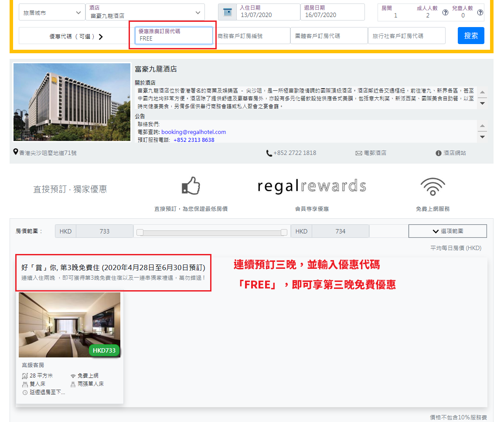Click the 直接預訂，為您保證最低房價 caption

(x=191, y=209)
